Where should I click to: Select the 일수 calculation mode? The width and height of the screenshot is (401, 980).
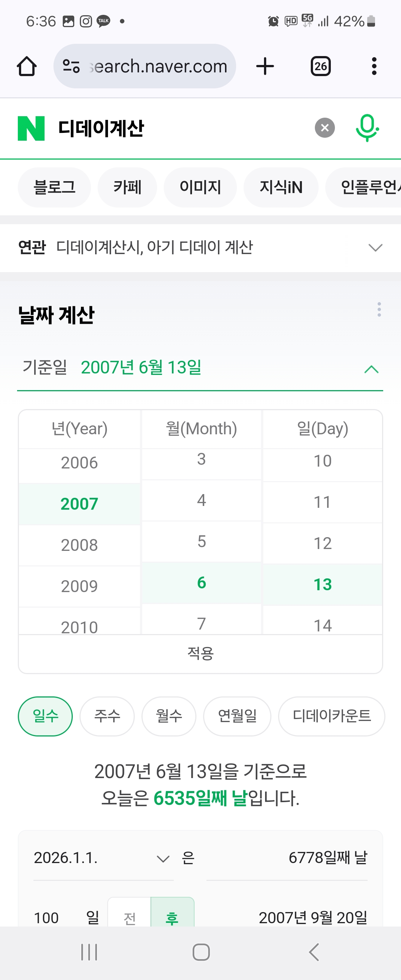click(45, 716)
